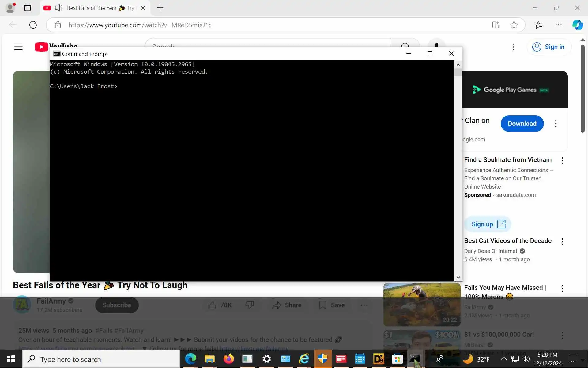Viewport: 588px width, 368px height.
Task: Open Firefox from the taskbar
Action: [x=228, y=358]
